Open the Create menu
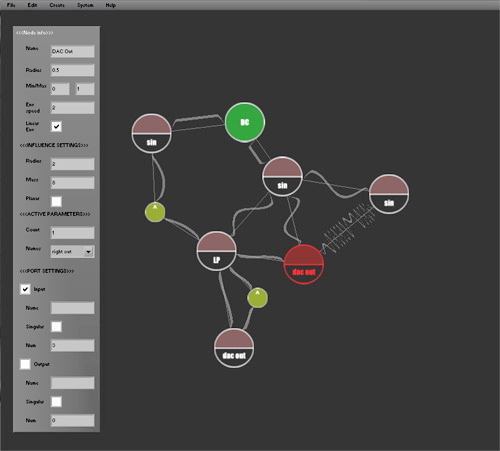Screen dimensions: 500x451 pyautogui.click(x=57, y=5)
